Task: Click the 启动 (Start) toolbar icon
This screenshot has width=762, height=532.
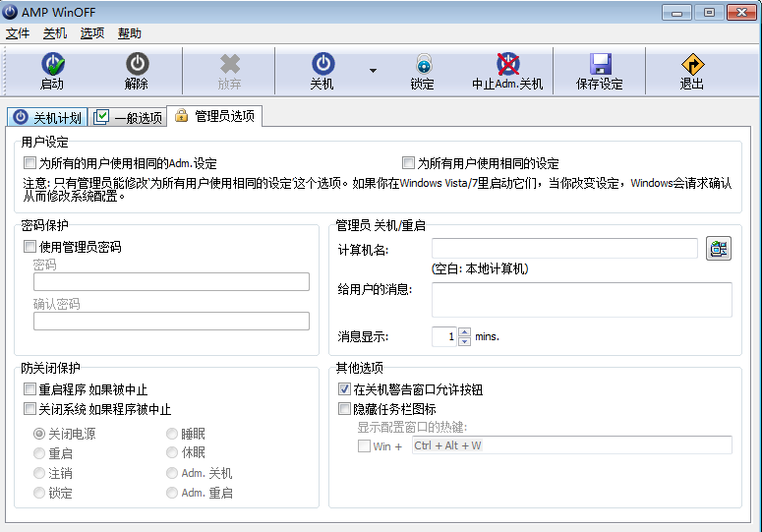Action: click(x=52, y=65)
